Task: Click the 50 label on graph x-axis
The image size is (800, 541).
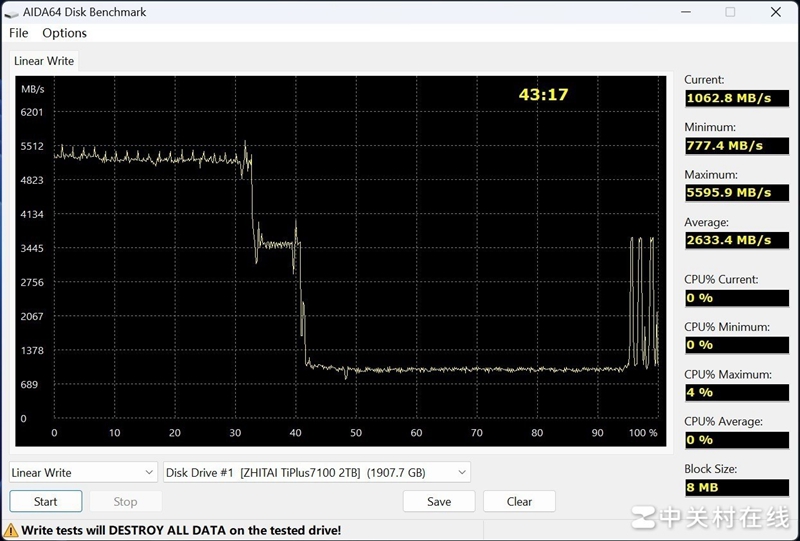Action: coord(356,433)
